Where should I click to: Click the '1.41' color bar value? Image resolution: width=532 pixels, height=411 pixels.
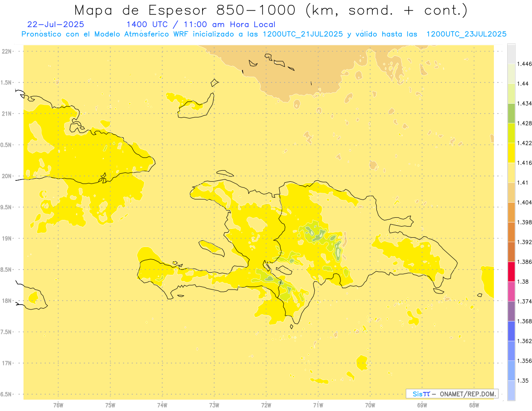[x=523, y=183]
